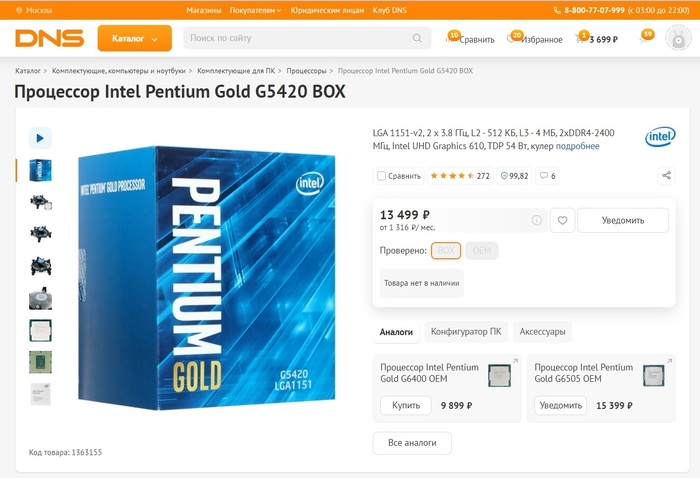Click the Уведомить button next to the price

coord(622,220)
